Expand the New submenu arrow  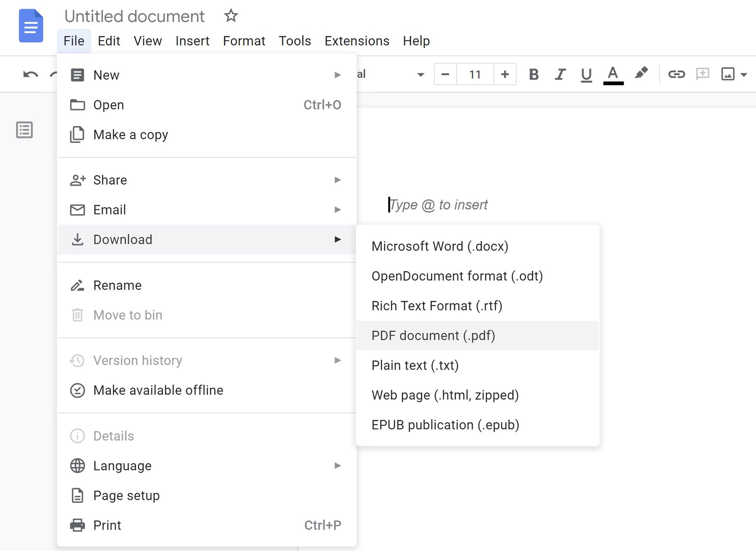[337, 75]
